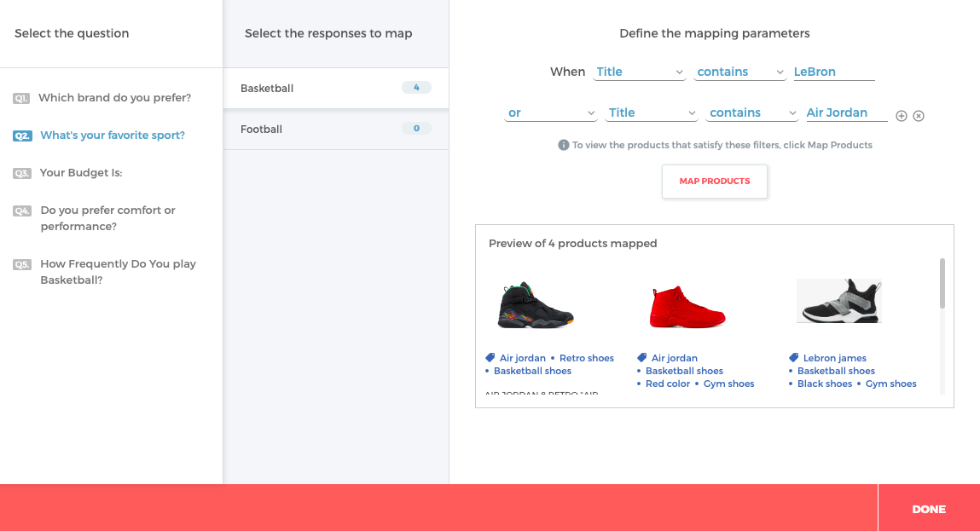Viewport: 980px width, 531px height.
Task: Select question 'Which brand do you prefer?'
Action: tap(114, 97)
